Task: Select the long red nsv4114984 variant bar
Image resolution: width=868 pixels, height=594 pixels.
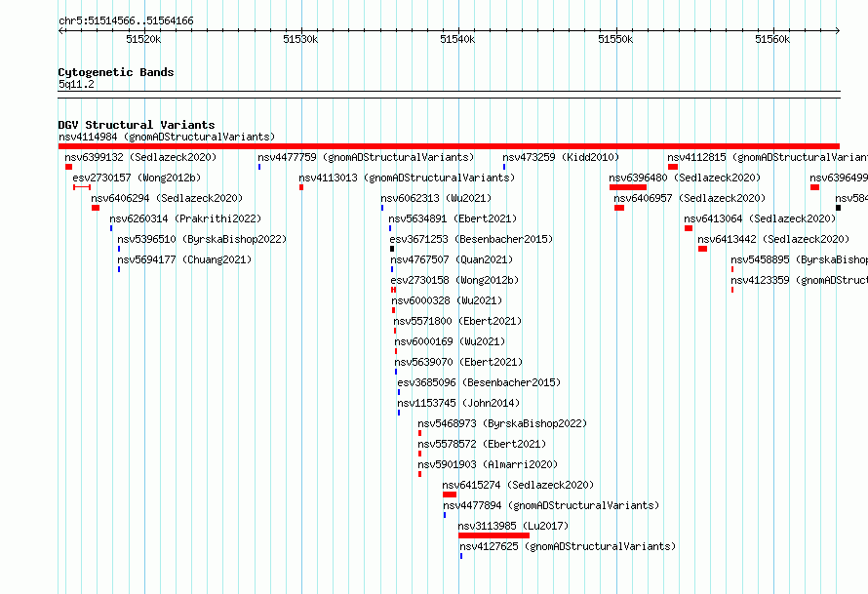Action: click(449, 146)
